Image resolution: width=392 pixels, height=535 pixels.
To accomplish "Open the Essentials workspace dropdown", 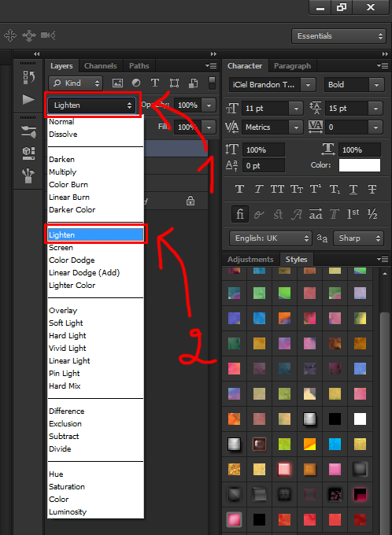I will pos(339,36).
